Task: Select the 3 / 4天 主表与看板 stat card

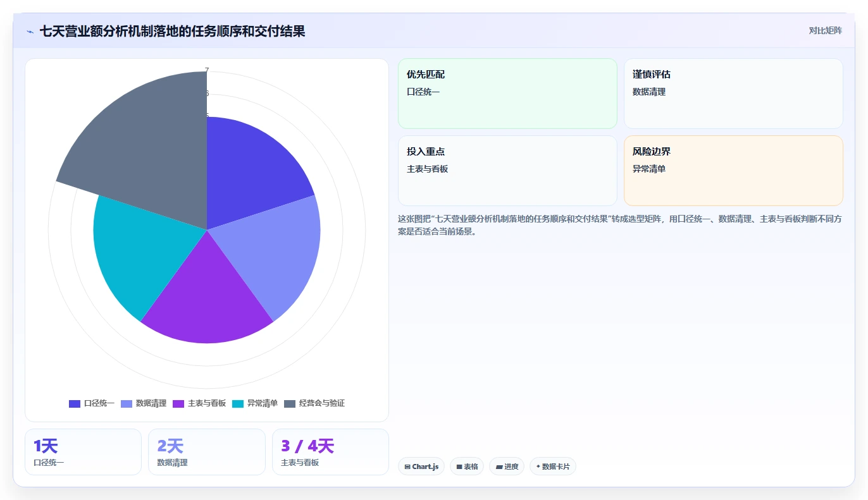Action: coord(330,452)
